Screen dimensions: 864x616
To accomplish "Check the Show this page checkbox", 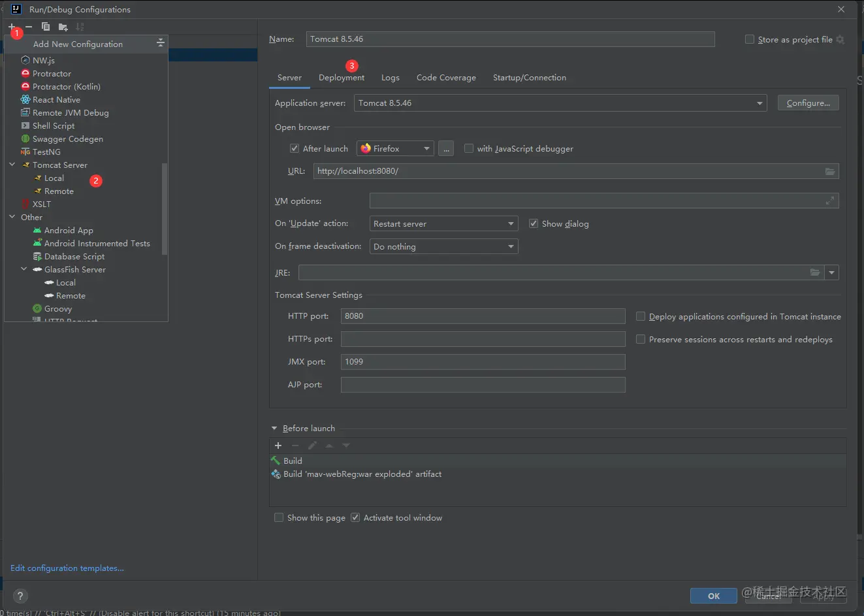I will pos(279,517).
